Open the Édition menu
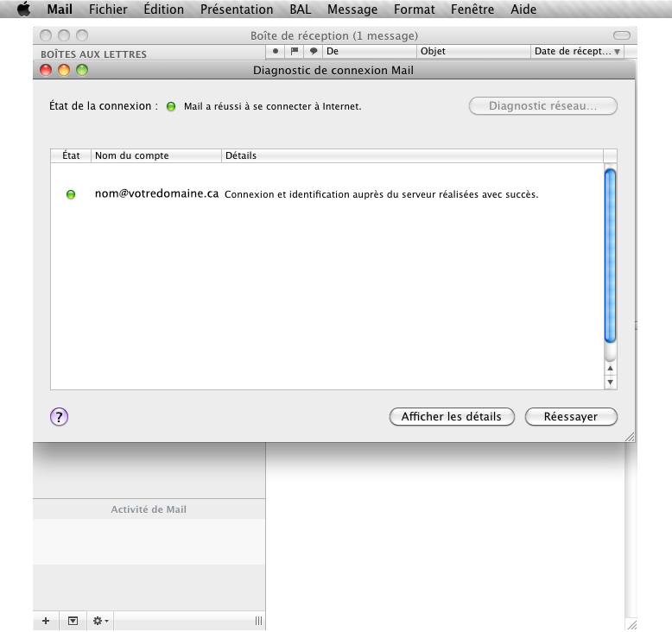Screen dimensions: 672x632 164,9
